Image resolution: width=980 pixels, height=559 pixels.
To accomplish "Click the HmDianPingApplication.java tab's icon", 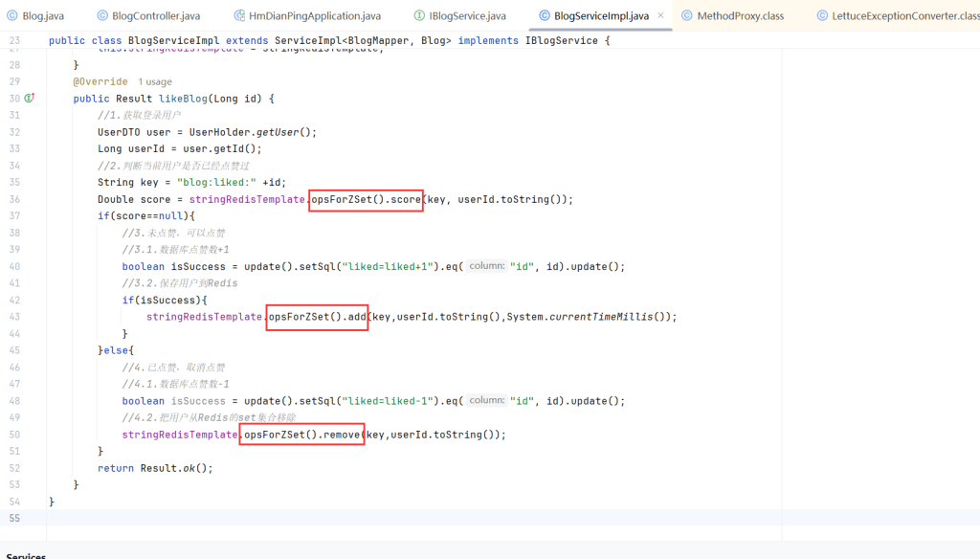I will click(x=239, y=16).
